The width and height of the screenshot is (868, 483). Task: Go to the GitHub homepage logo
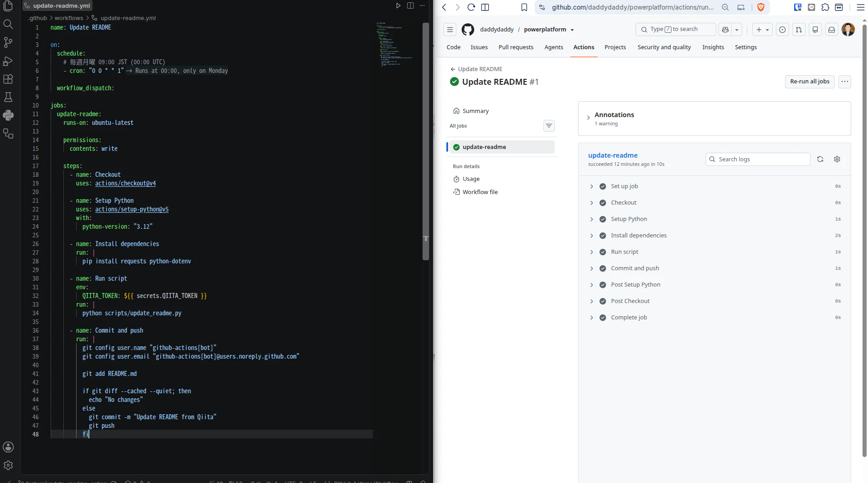pyautogui.click(x=468, y=30)
